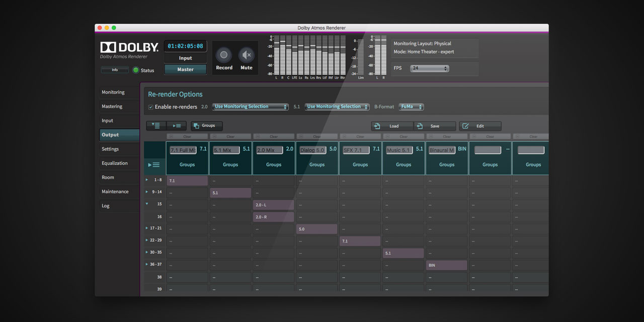Clear the Music 5.1 column
This screenshot has height=322, width=644.
click(404, 136)
